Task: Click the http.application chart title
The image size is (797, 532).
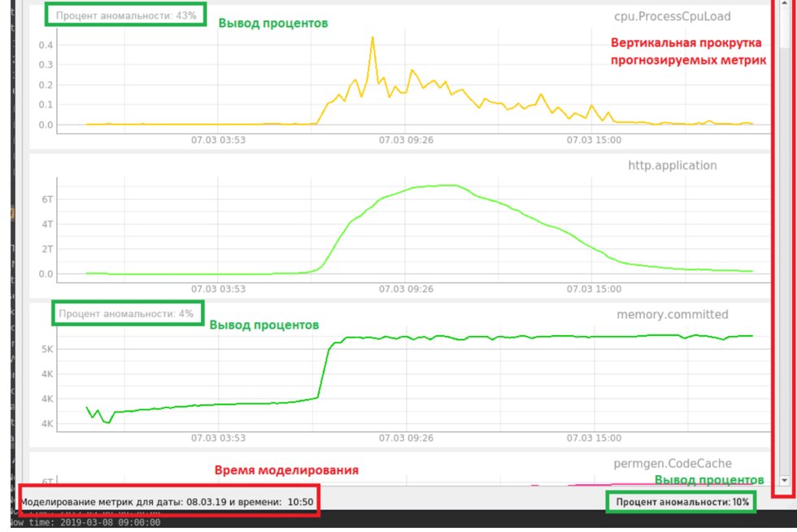Action: coord(672,165)
